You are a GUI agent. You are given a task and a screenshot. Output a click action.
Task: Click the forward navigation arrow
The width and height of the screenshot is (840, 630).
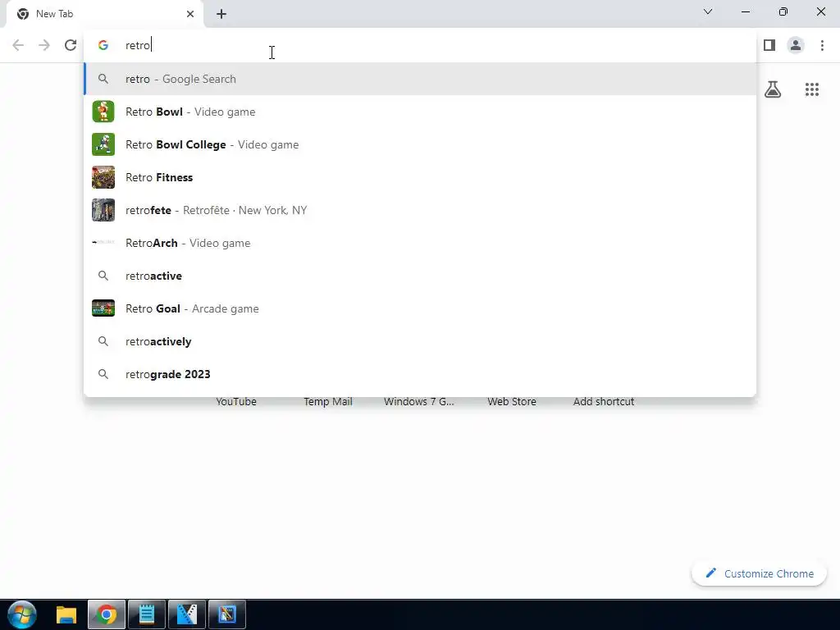[x=44, y=45]
